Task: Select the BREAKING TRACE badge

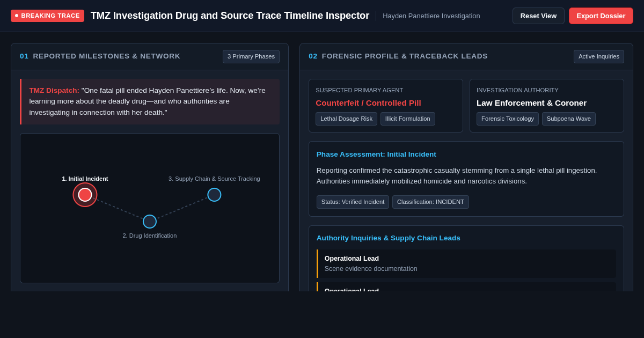Action: click(47, 16)
